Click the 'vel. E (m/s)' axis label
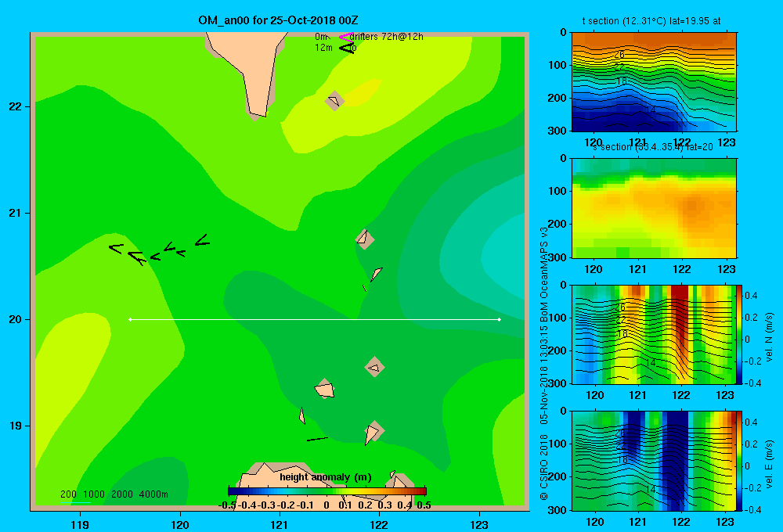 769,463
